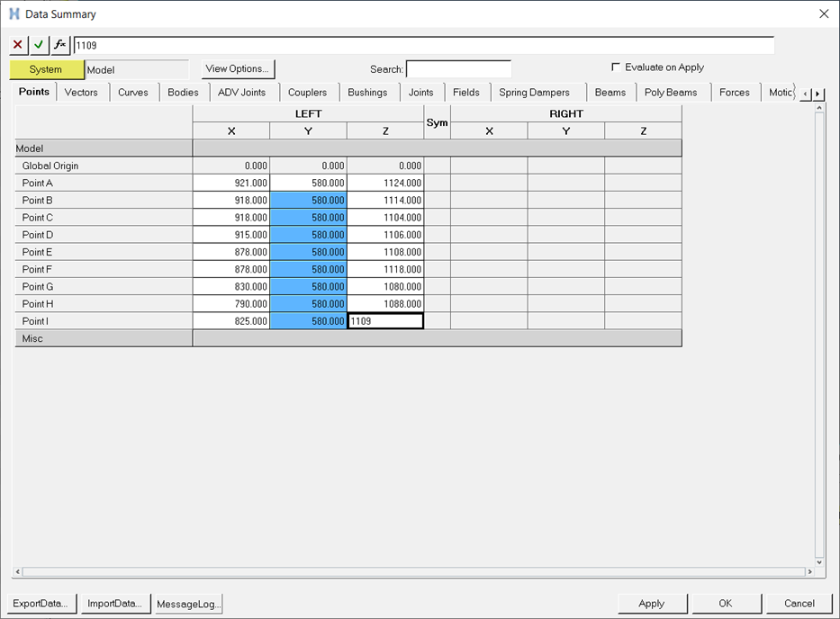The height and width of the screenshot is (619, 840).
Task: Click the green checkmark accept icon
Action: pyautogui.click(x=39, y=45)
